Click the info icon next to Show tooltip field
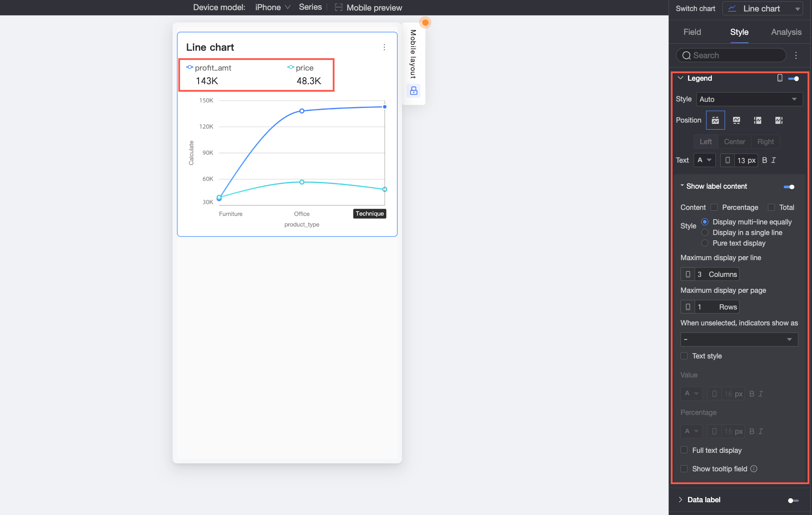812x515 pixels. coord(754,469)
